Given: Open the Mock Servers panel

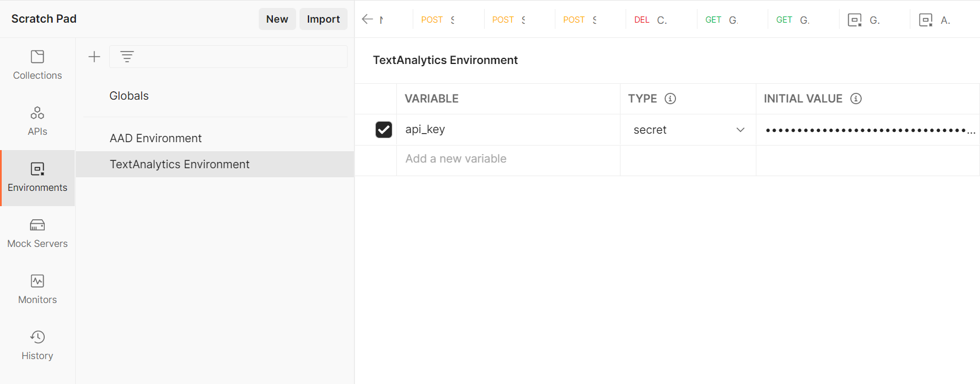Looking at the screenshot, I should click(x=37, y=234).
